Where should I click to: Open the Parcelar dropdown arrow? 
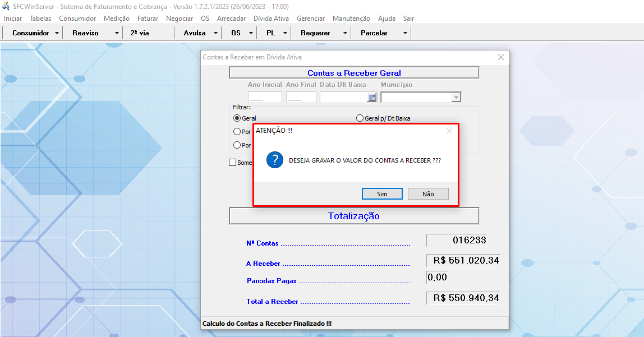[x=405, y=33]
